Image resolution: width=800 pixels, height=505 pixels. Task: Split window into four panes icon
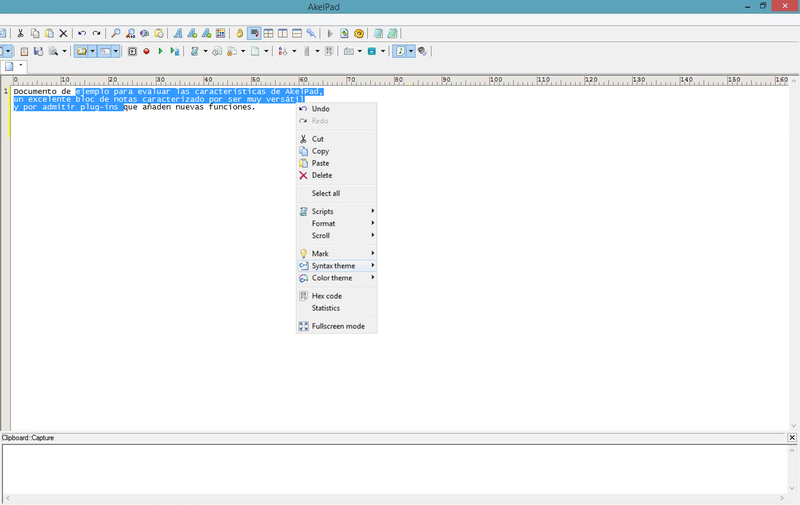268,34
